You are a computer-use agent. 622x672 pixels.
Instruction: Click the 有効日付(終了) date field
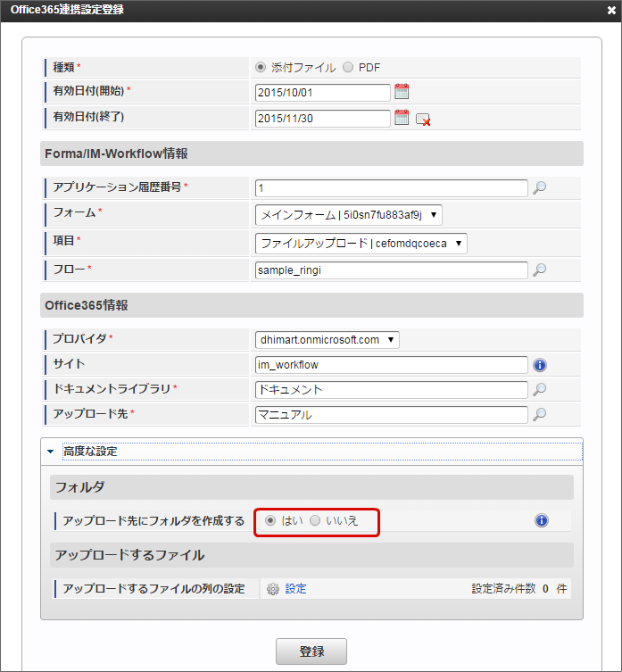pyautogui.click(x=322, y=119)
